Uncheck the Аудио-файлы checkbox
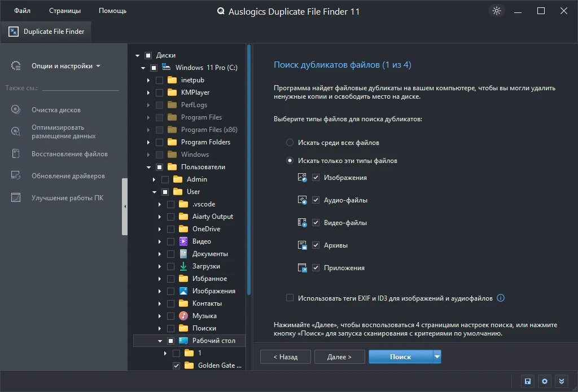The height and width of the screenshot is (392, 578). 316,200
